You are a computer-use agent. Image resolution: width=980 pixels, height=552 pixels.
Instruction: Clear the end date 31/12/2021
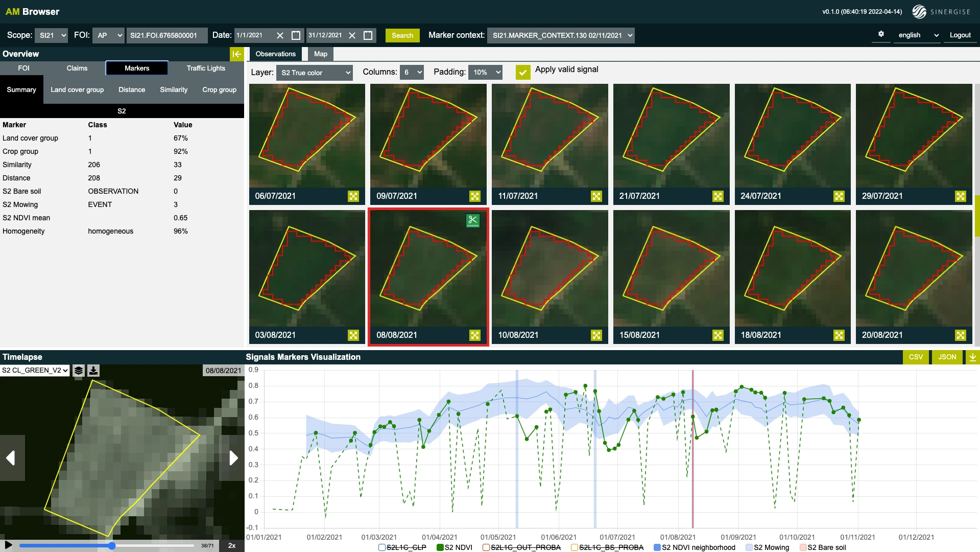(x=352, y=35)
